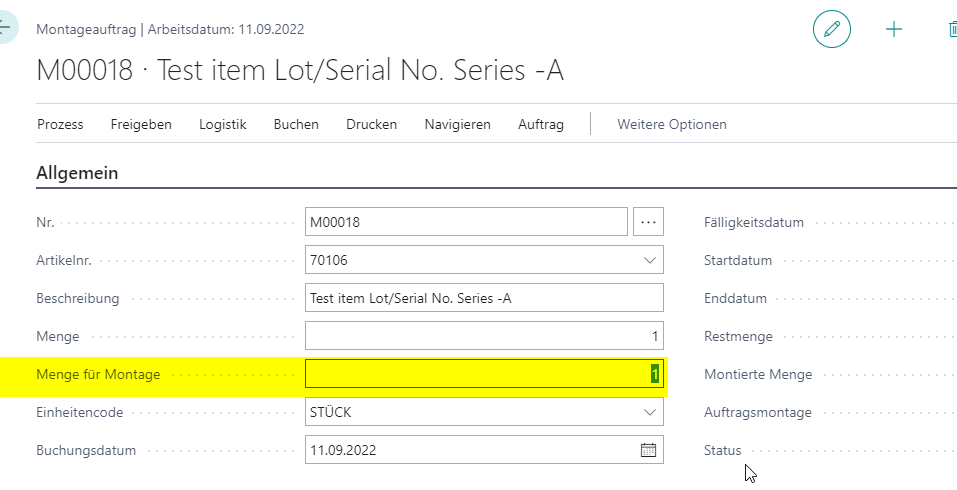Image resolution: width=957 pixels, height=490 pixels.
Task: Open the Logistik menu
Action: [223, 124]
